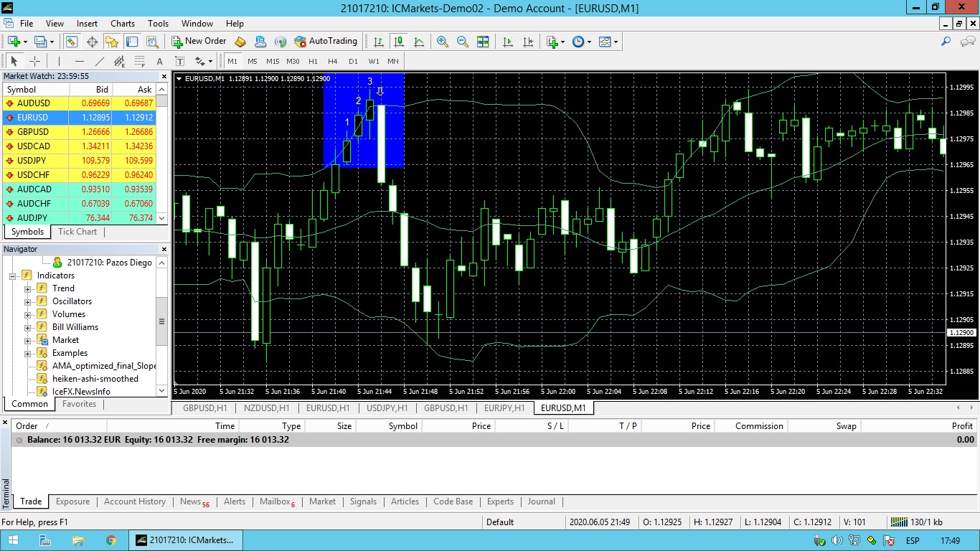
Task: Expand the Oscillators folder
Action: coord(28,301)
